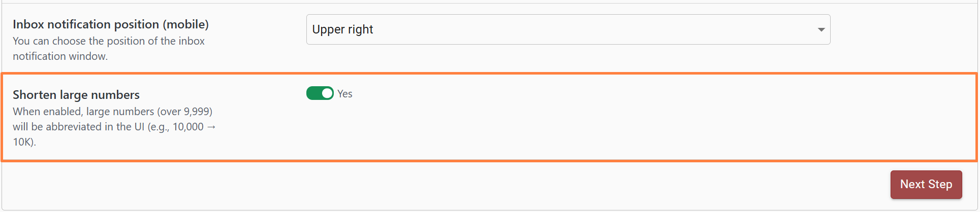Toggle the Shorten large numbers switch
The image size is (980, 212).
(320, 93)
